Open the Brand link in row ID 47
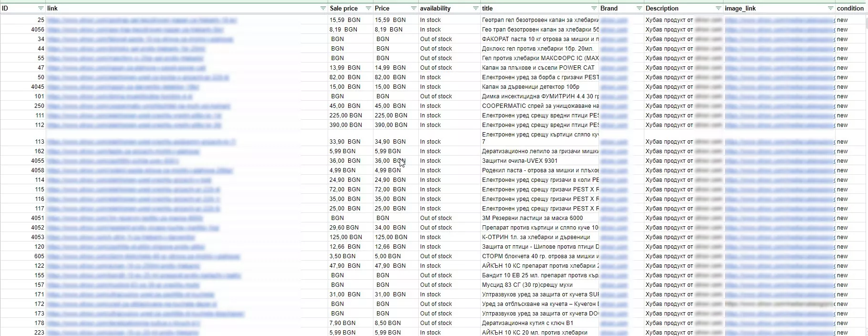This screenshot has width=868, height=336. click(614, 68)
